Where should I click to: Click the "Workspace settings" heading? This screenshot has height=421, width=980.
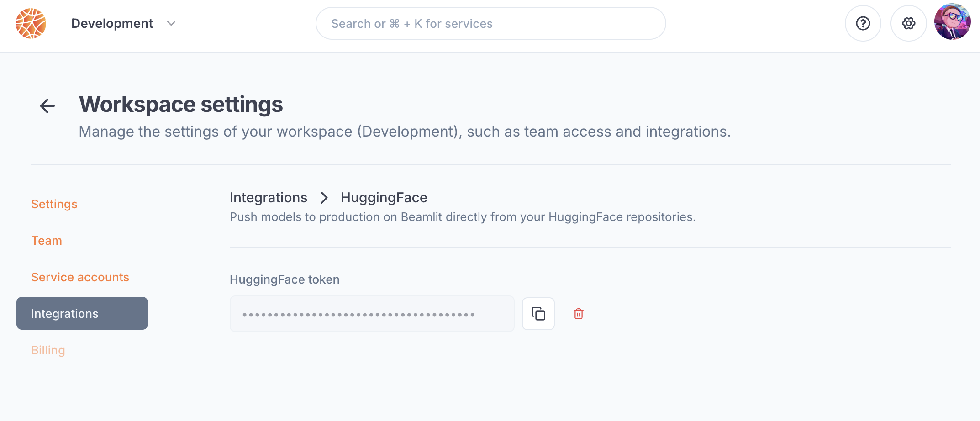click(x=181, y=104)
